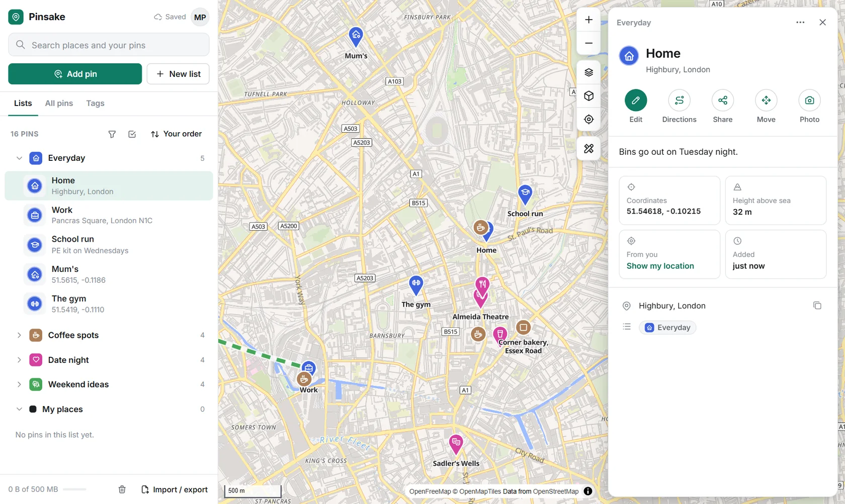This screenshot has width=845, height=504.
Task: Move the Home pin
Action: [x=766, y=106]
